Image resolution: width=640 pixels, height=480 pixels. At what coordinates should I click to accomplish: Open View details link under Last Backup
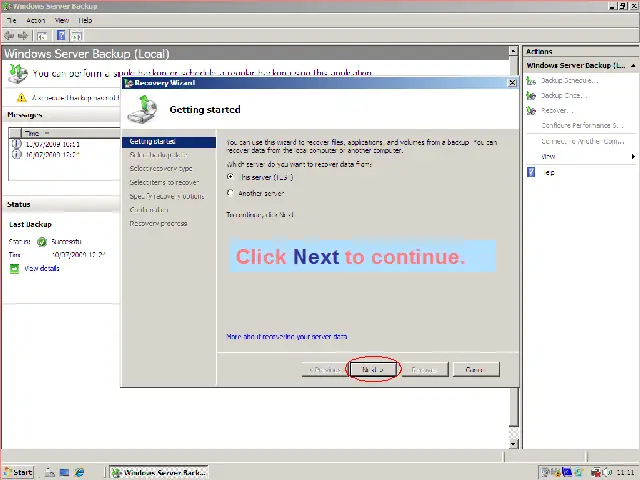(x=42, y=268)
